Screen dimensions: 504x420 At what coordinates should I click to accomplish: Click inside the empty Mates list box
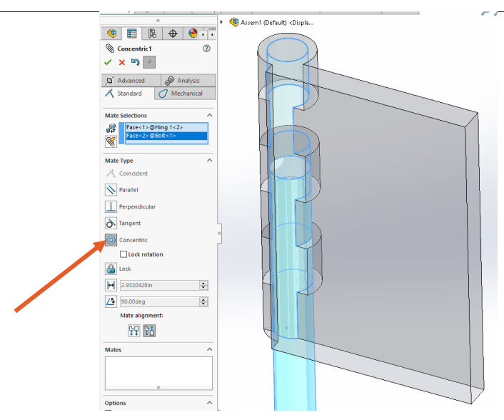pyautogui.click(x=158, y=373)
